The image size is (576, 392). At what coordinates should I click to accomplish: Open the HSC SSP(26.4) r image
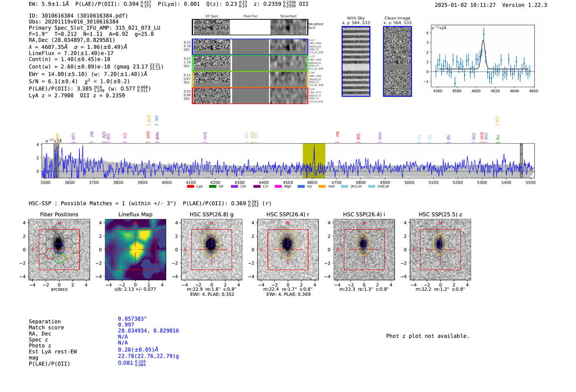coord(288,250)
